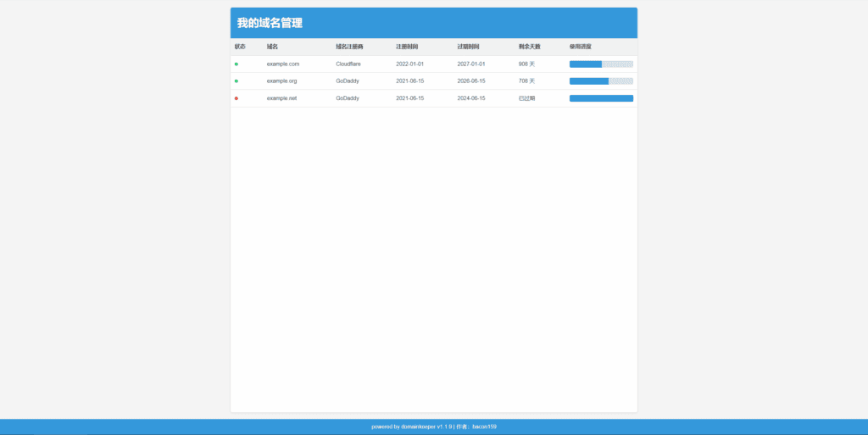Click 2021-06-15 in the example.net row
This screenshot has height=435, width=868.
pyautogui.click(x=410, y=98)
